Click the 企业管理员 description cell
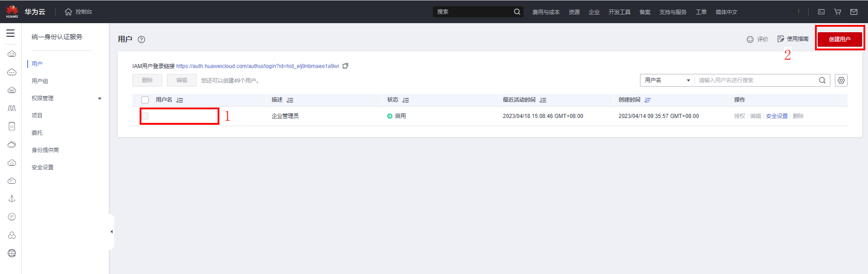 coord(285,116)
